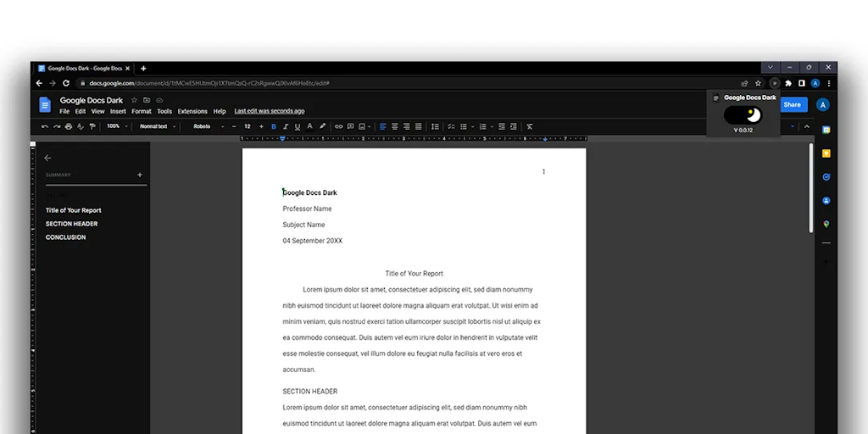Screen dimensions: 868x434
Task: Open the editing mode dropdown arrow
Action: pyautogui.click(x=793, y=126)
